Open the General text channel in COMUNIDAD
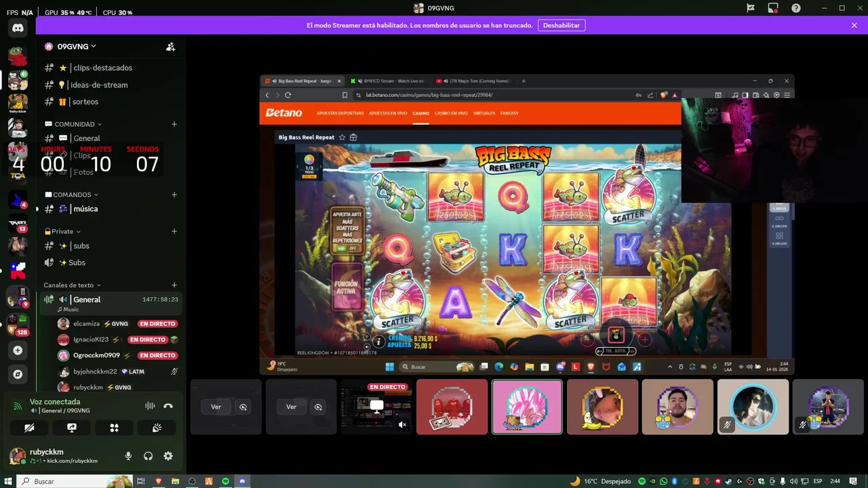 point(111,138)
